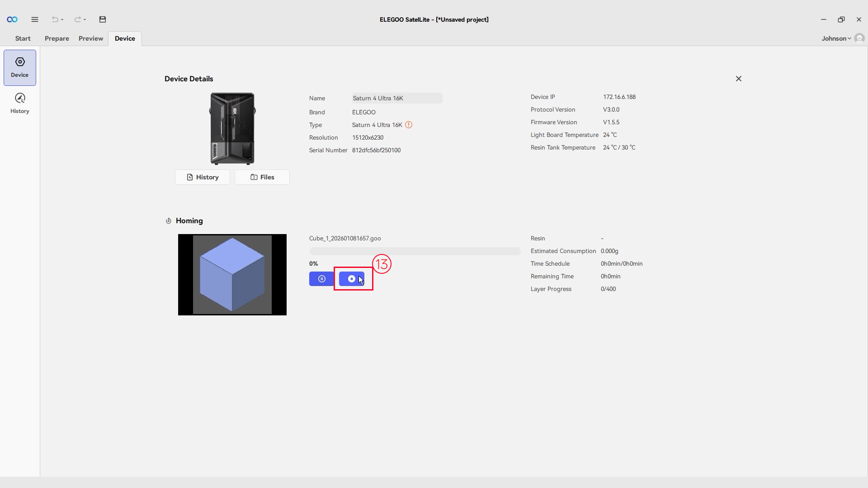Click the file name Cube_1_202601081657.goo

(345, 238)
